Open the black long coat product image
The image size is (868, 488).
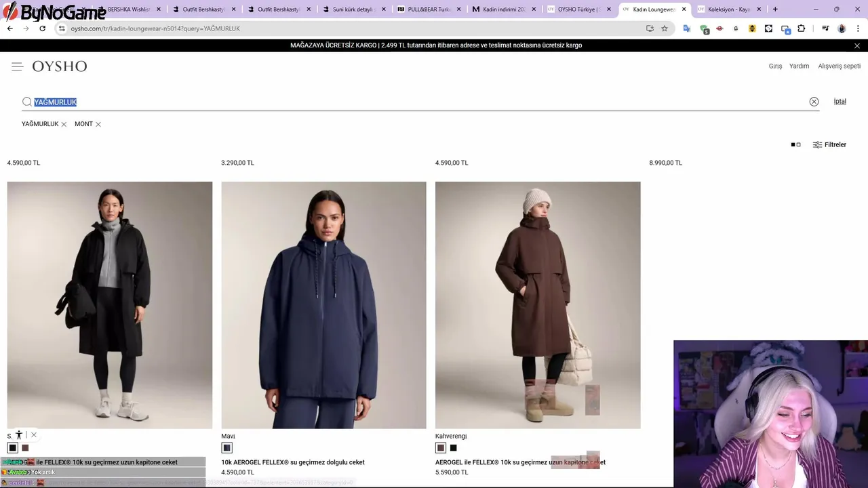coord(110,305)
